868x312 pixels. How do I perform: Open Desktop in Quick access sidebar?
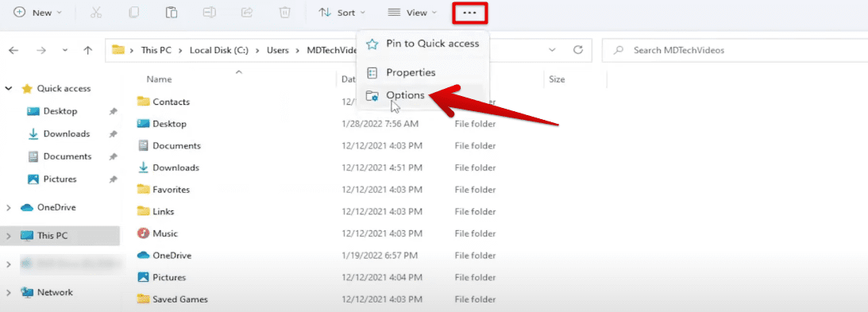tap(60, 111)
